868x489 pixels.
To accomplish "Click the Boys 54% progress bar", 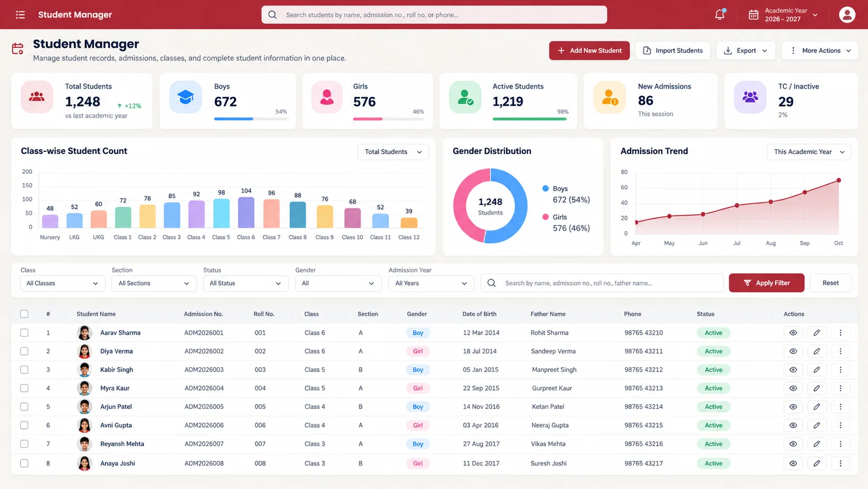I will [x=250, y=119].
